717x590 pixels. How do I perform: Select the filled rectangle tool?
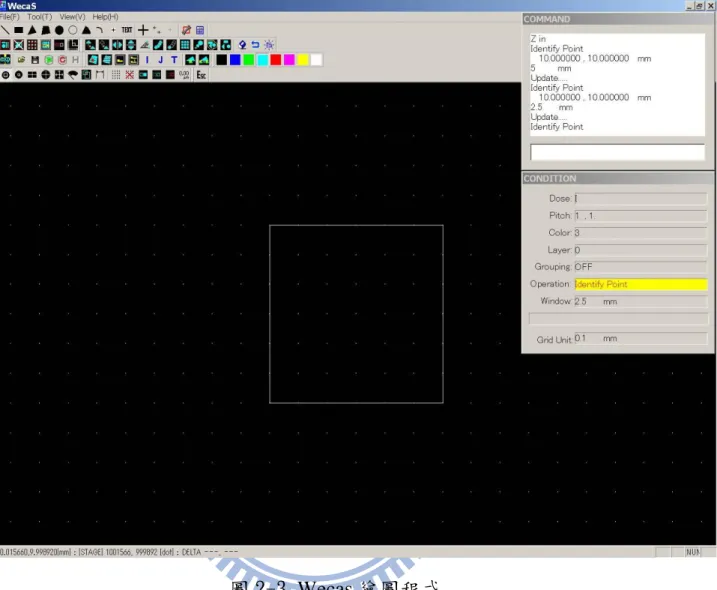coord(18,30)
